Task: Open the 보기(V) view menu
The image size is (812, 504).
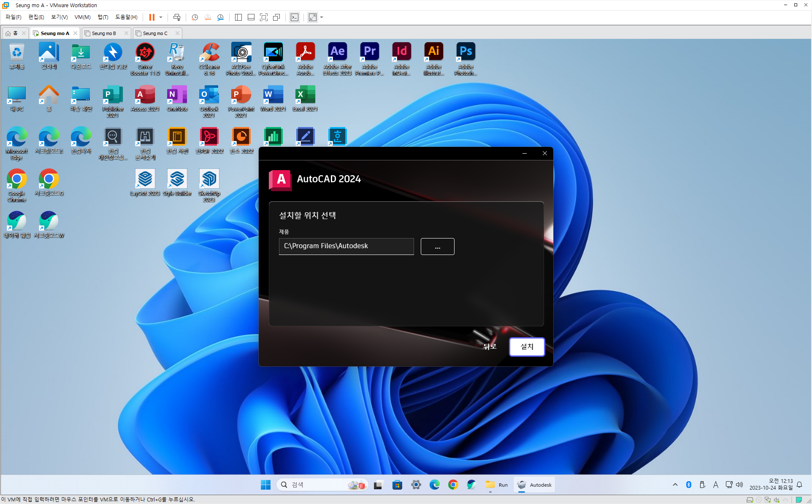Action: (x=59, y=17)
